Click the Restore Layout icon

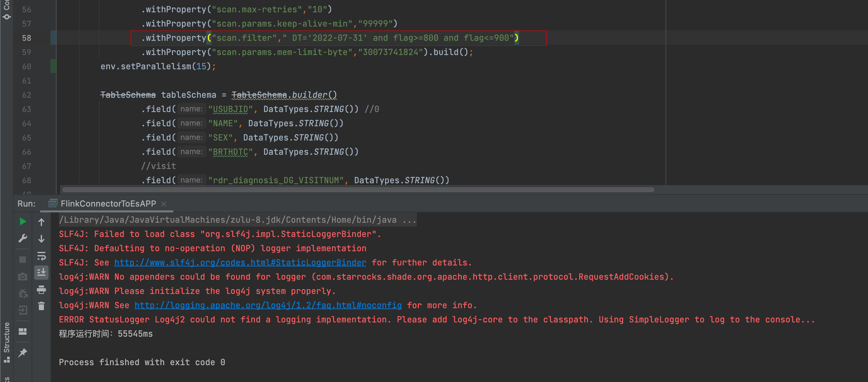[23, 331]
